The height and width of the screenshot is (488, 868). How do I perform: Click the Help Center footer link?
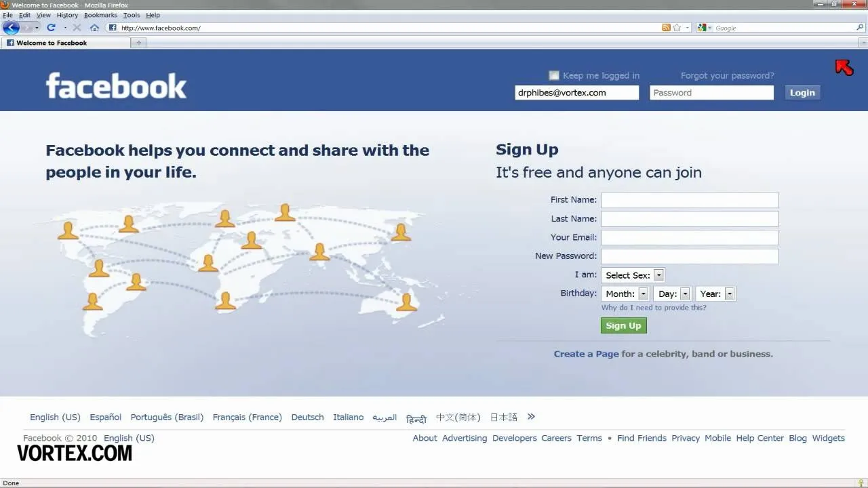(x=759, y=438)
